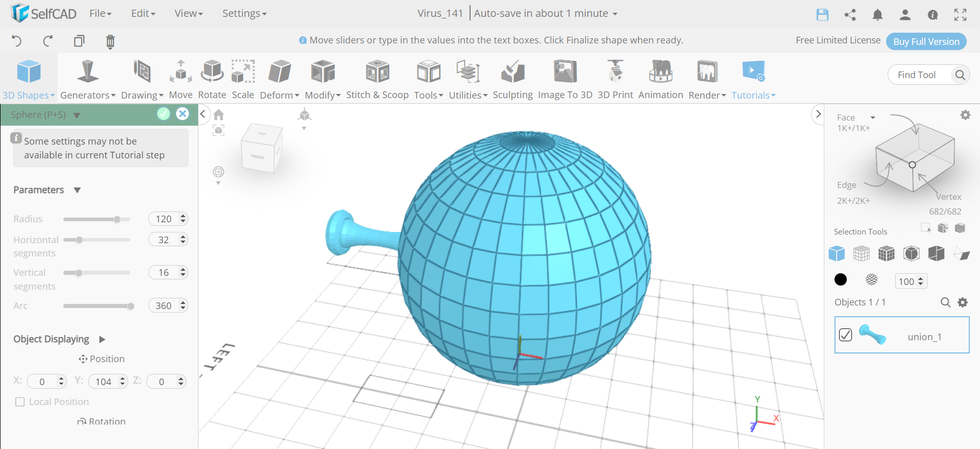Open the Drawing tools
This screenshot has width=980, height=449.
pyautogui.click(x=142, y=79)
